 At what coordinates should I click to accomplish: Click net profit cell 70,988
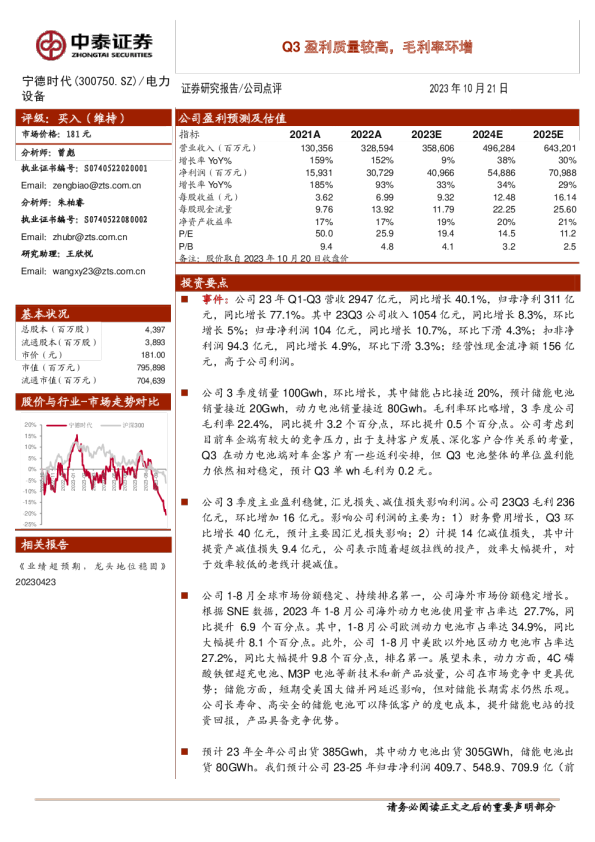pos(562,173)
